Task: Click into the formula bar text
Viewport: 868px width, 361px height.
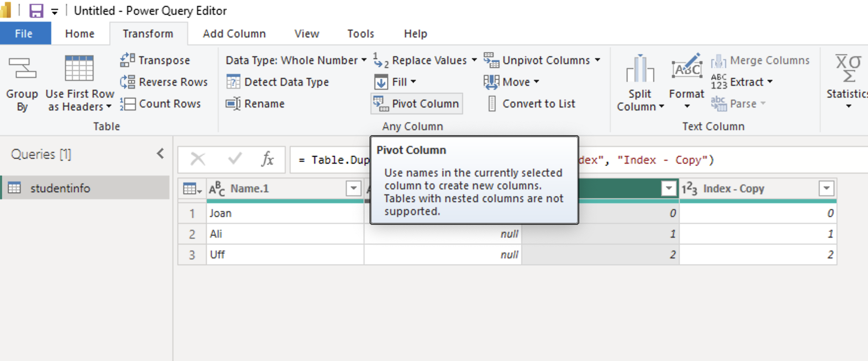Action: click(x=579, y=160)
